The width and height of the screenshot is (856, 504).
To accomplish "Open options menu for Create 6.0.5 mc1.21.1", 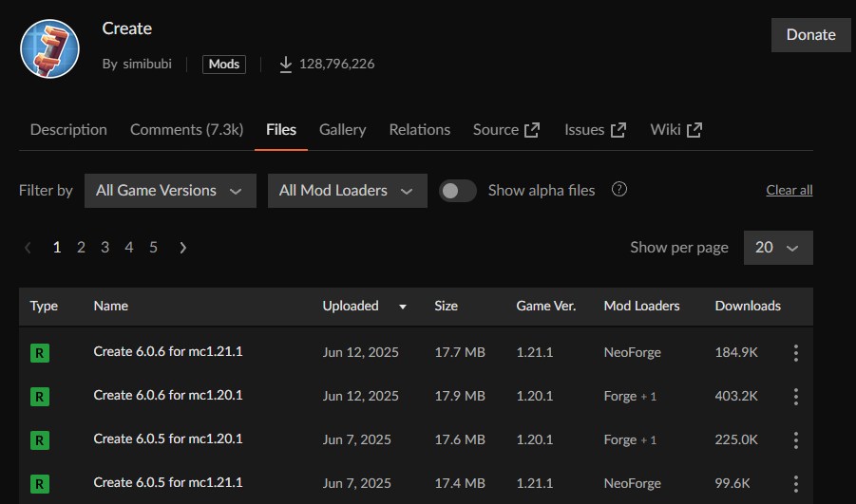I will point(796,484).
